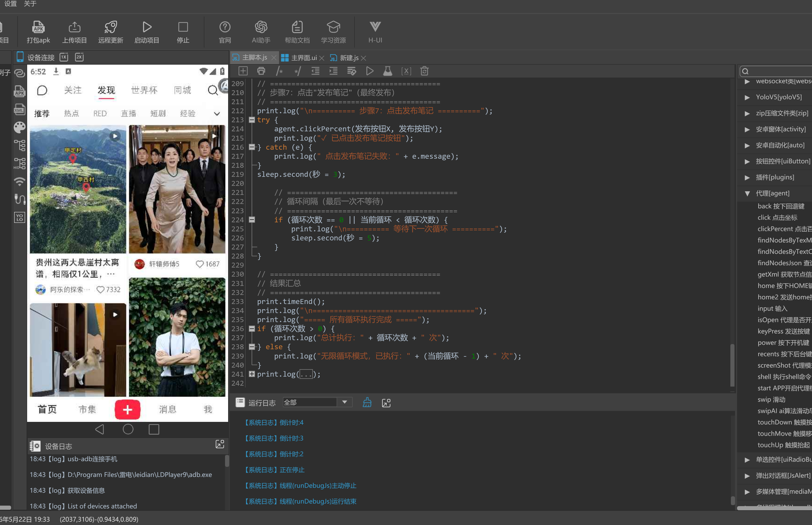
Task: Open the 设置 menu
Action: tap(10, 4)
